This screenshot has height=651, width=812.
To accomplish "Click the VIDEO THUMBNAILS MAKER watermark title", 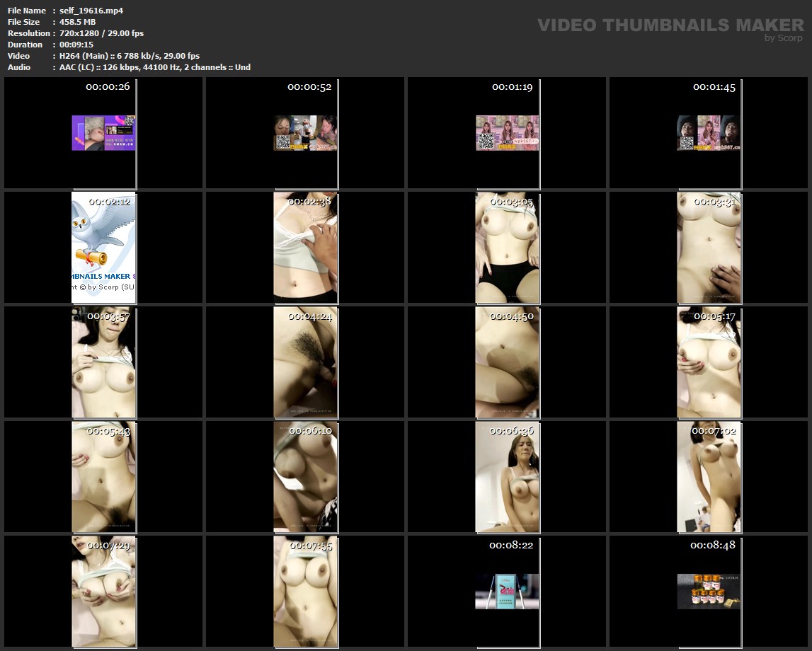I will [x=670, y=25].
